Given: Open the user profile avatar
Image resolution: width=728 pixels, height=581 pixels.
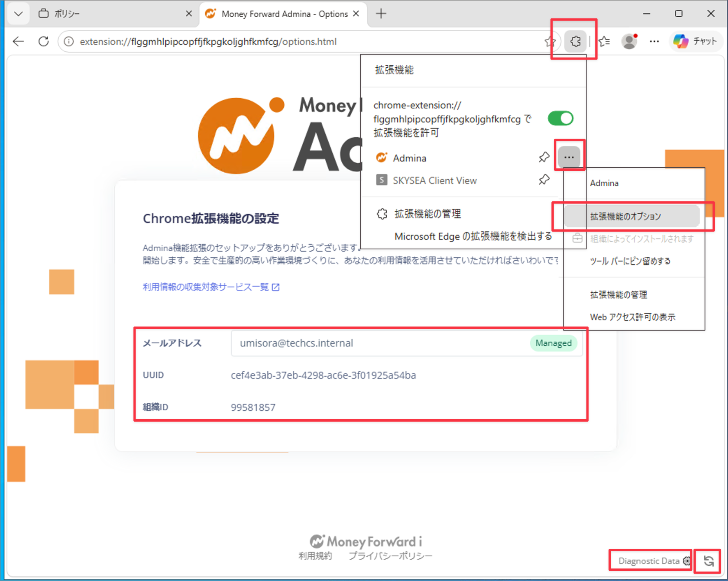Looking at the screenshot, I should (x=630, y=41).
